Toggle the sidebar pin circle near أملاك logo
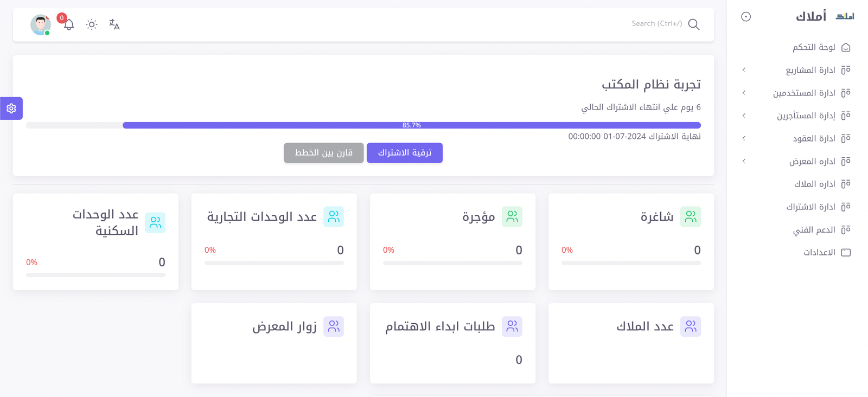The width and height of the screenshot is (868, 397). click(745, 16)
